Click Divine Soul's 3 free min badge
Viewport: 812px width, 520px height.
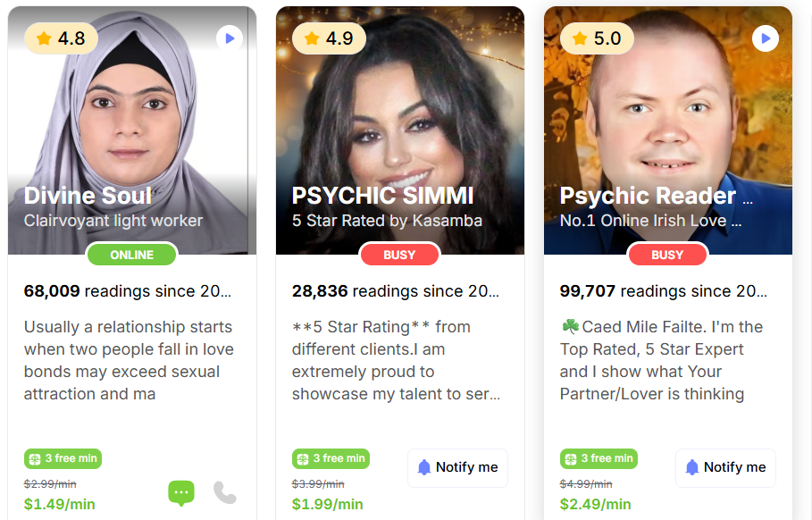[63, 458]
